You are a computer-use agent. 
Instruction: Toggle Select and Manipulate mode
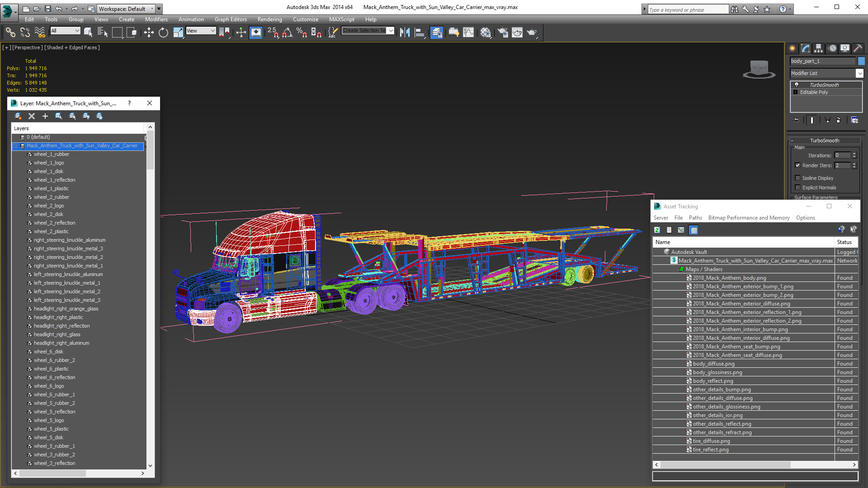tap(241, 32)
